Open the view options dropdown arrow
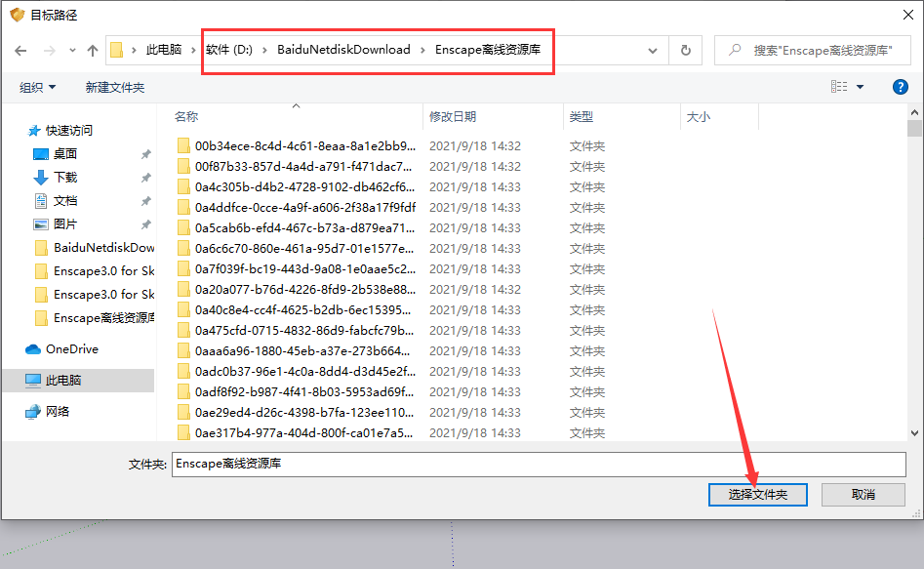The width and height of the screenshot is (924, 569). pyautogui.click(x=860, y=87)
